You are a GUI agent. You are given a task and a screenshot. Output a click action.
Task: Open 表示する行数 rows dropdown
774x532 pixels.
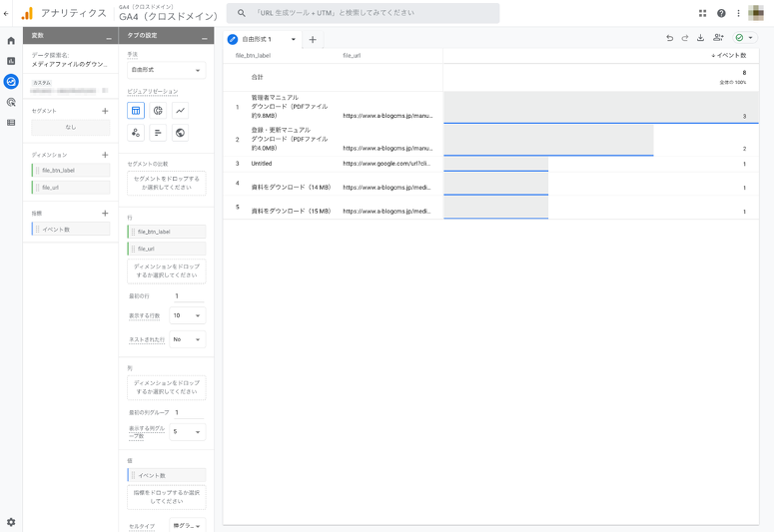pos(187,315)
